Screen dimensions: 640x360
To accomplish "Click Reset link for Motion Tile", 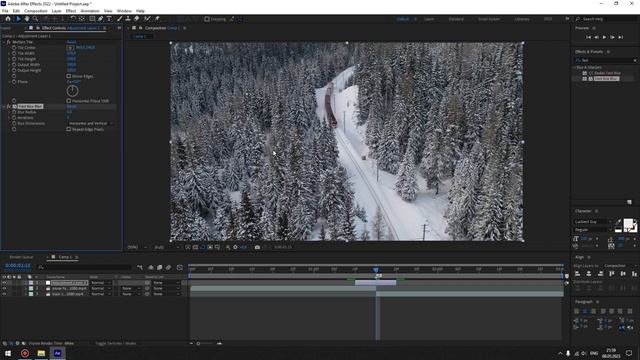I will (x=71, y=42).
